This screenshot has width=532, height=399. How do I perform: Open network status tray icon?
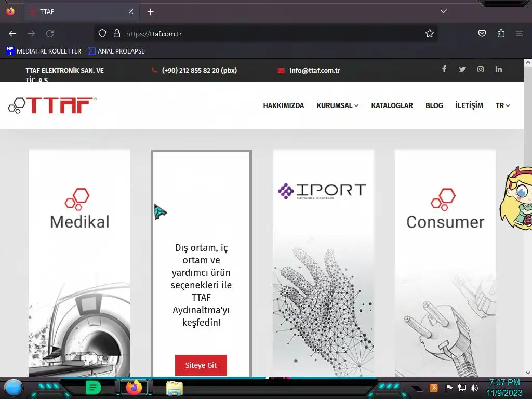[462, 388]
